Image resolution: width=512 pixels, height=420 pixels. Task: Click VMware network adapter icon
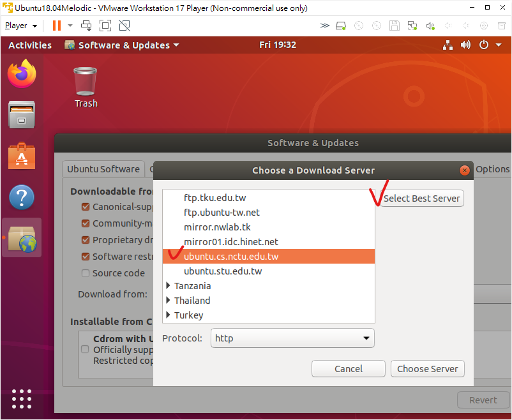[x=412, y=26]
